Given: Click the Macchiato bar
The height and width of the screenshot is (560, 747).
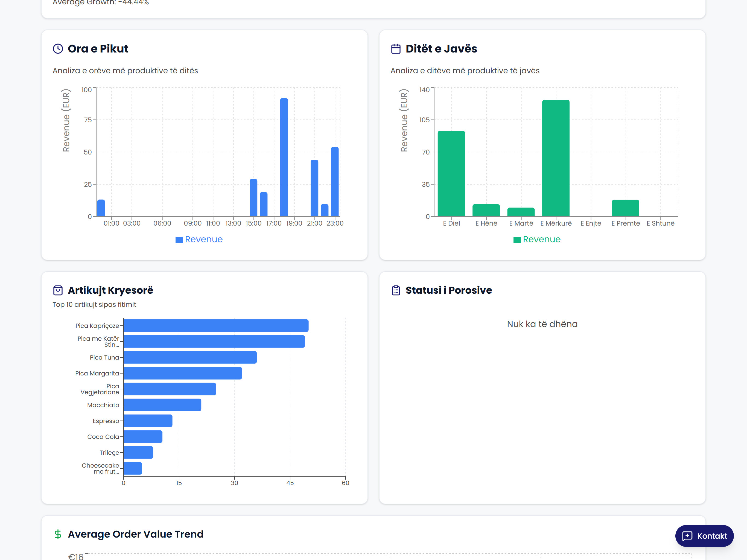Looking at the screenshot, I should pyautogui.click(x=162, y=405).
